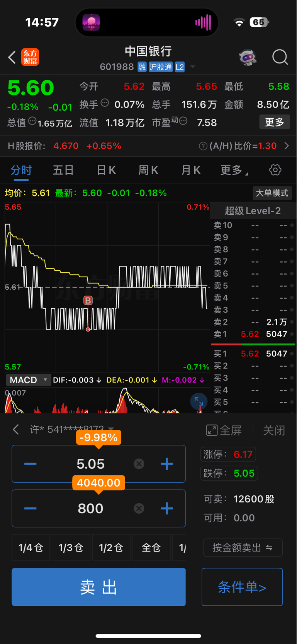The width and height of the screenshot is (297, 644).
Task: Select the 卖2 order book row
Action: point(253,322)
